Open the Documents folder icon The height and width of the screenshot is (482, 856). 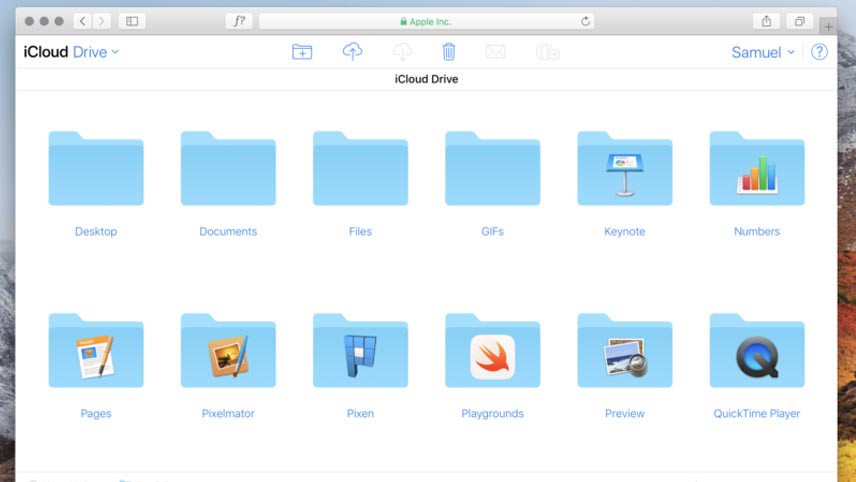pos(228,168)
